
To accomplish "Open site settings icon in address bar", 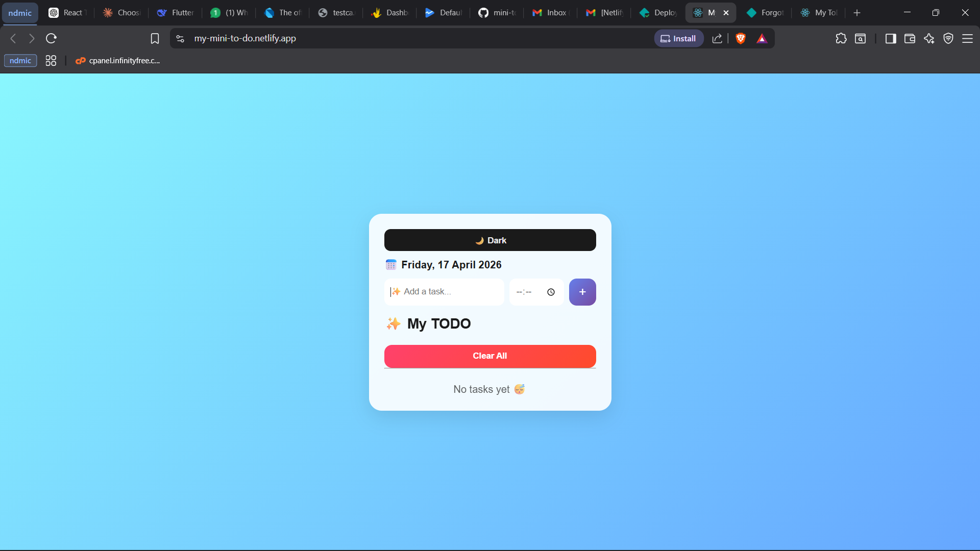I will 180,38.
